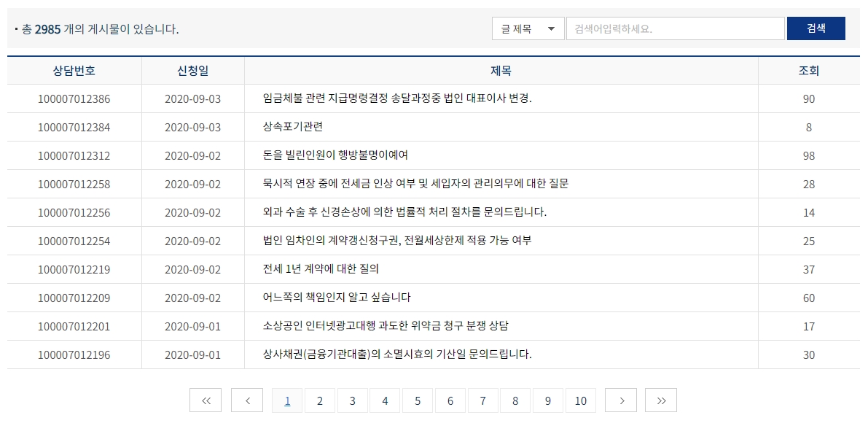Open post 외과 수술 후 신경손상

(404, 212)
